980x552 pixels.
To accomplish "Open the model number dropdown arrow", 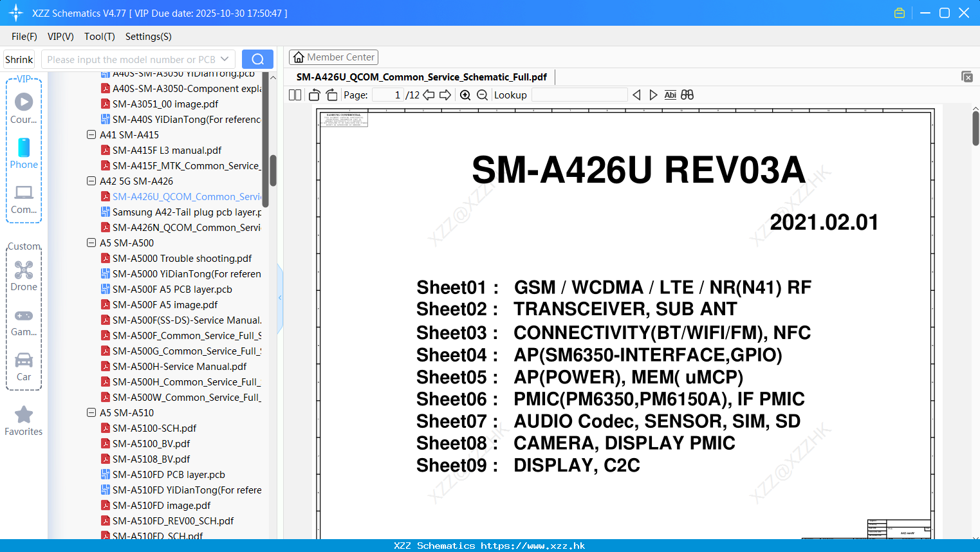I will click(225, 59).
